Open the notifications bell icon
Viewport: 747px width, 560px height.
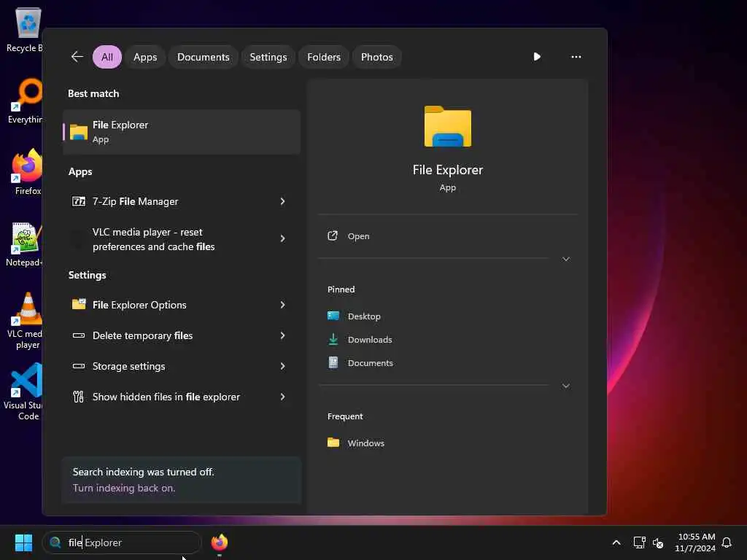(x=727, y=542)
